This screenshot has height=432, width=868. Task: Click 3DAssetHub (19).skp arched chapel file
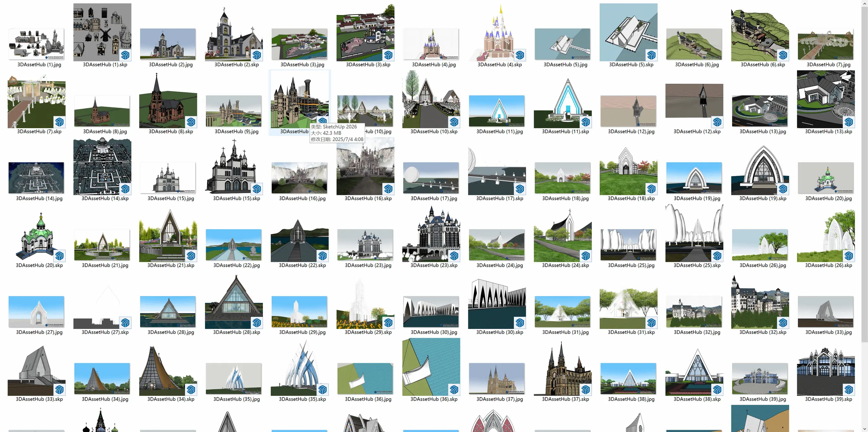[x=760, y=170]
